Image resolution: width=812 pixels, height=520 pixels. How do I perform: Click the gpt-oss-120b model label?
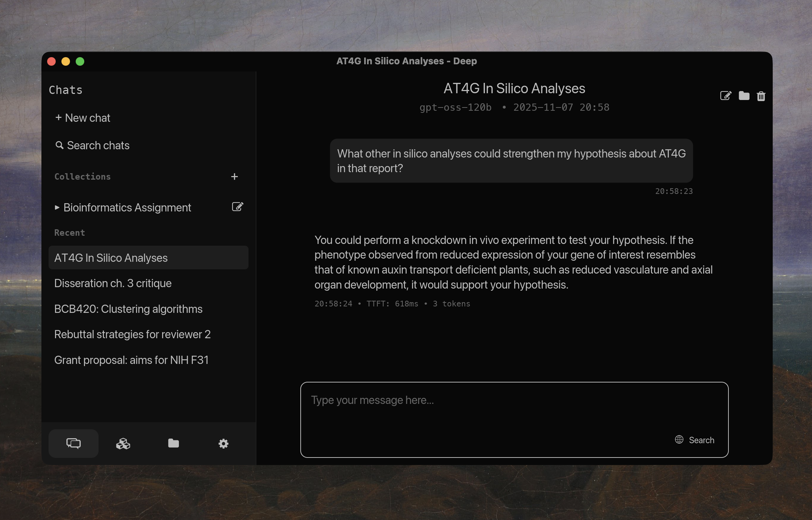click(455, 107)
